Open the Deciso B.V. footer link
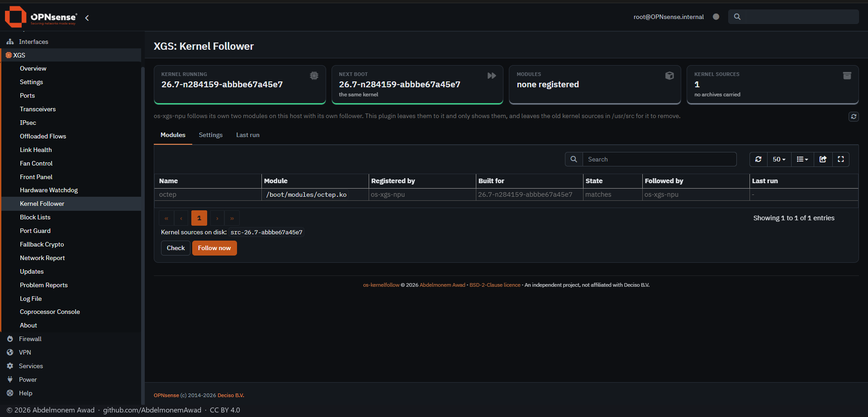The width and height of the screenshot is (868, 417). click(231, 395)
